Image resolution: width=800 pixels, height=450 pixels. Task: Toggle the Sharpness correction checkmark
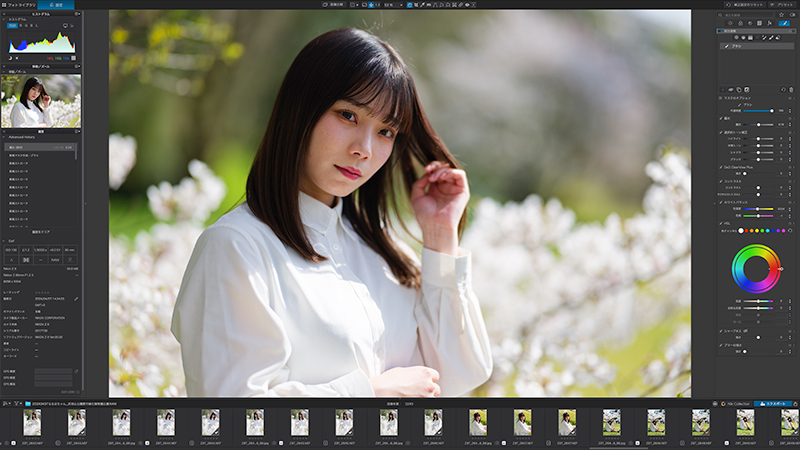click(720, 331)
